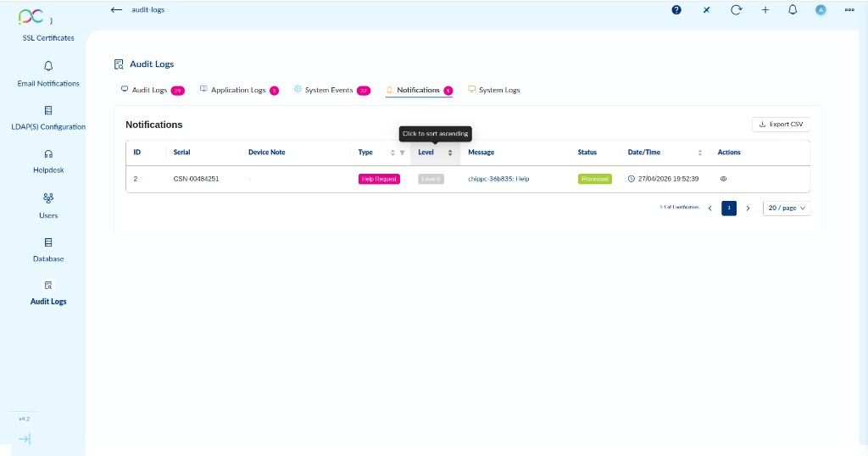Open the three-dot more options menu
This screenshot has width=868, height=456.
pos(849,10)
